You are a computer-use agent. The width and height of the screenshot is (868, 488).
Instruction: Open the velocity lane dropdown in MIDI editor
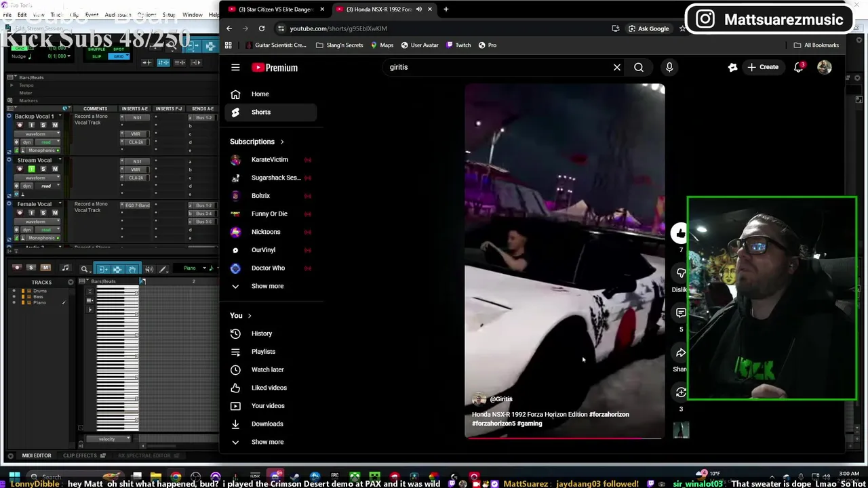107,439
